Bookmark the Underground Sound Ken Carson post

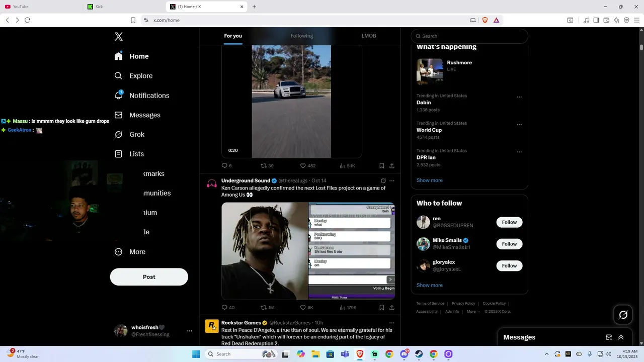click(x=382, y=308)
